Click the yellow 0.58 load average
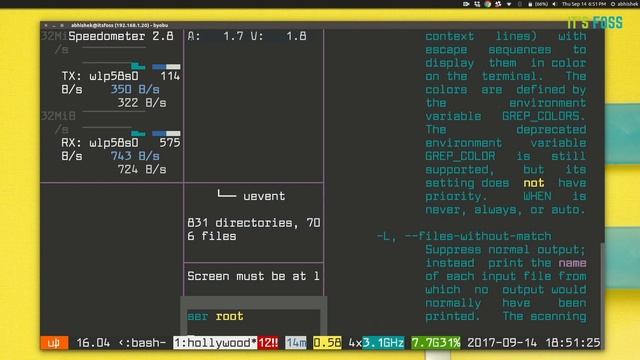Screen dimensions: 640x360 point(327,343)
